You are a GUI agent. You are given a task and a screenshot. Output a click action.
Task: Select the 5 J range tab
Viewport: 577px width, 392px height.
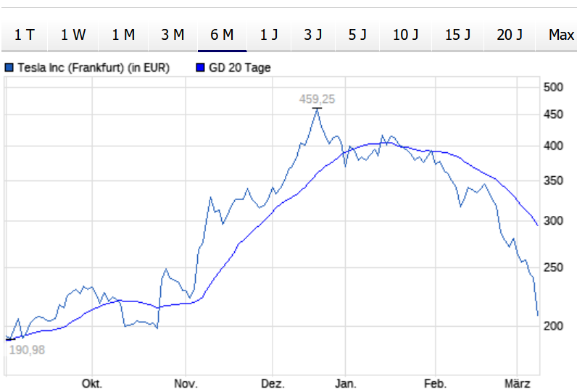coord(357,36)
